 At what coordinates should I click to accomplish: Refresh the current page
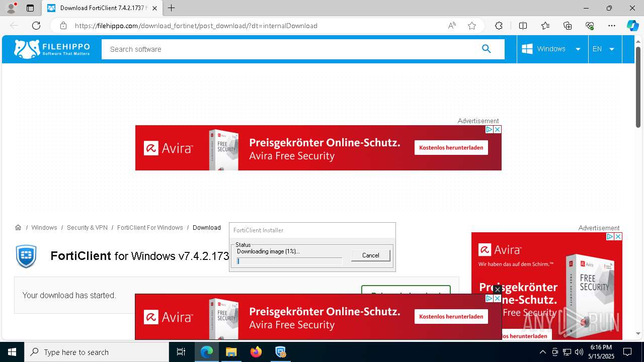point(36,26)
